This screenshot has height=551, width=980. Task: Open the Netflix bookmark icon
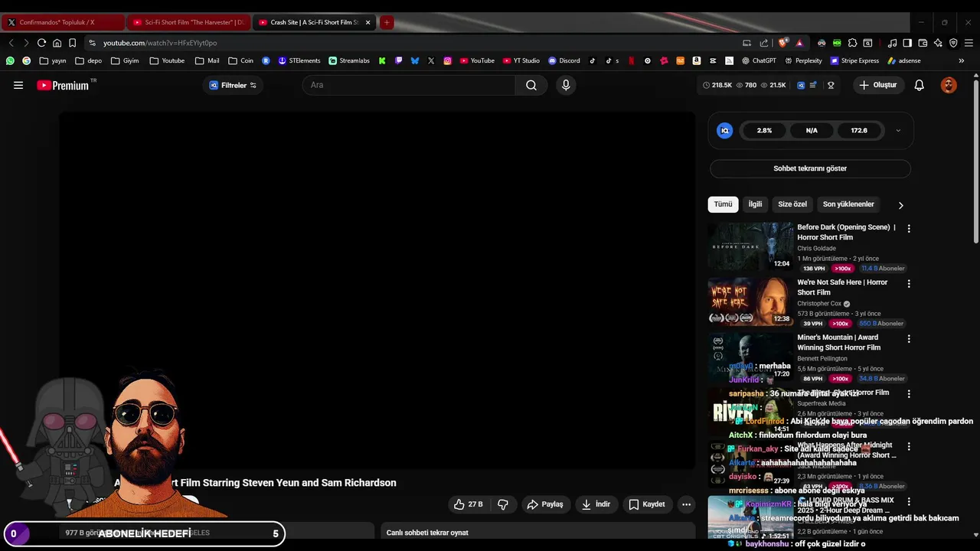631,60
